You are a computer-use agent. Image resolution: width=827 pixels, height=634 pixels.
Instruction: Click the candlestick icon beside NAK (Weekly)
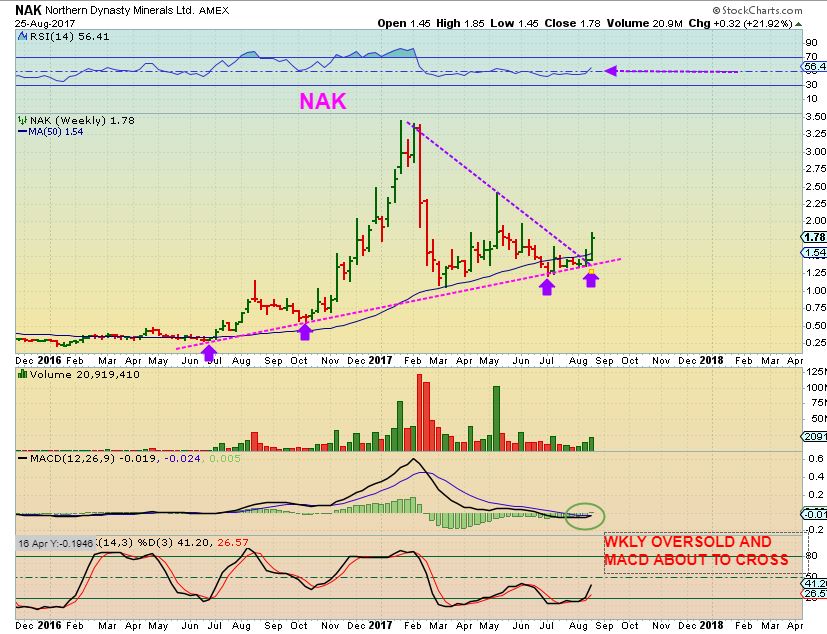[x=23, y=121]
